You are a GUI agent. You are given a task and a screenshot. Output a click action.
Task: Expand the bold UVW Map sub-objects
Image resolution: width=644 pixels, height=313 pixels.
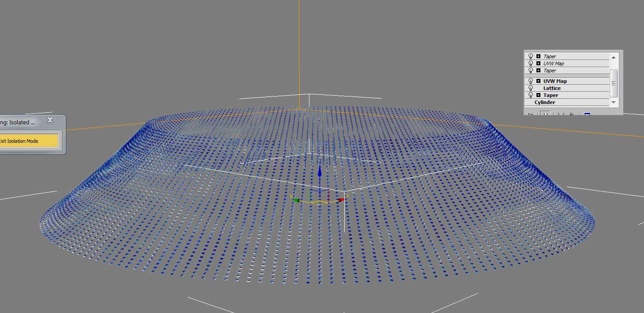pos(538,81)
